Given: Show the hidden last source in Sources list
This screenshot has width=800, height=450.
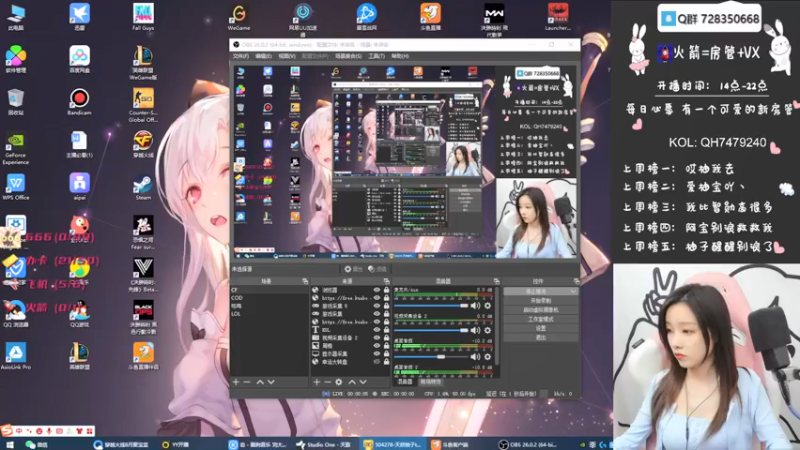Looking at the screenshot, I should click(377, 362).
